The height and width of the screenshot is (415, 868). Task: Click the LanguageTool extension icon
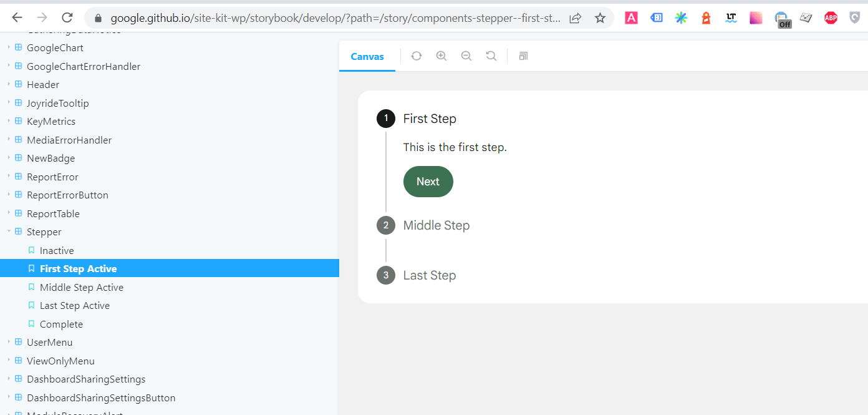[730, 17]
